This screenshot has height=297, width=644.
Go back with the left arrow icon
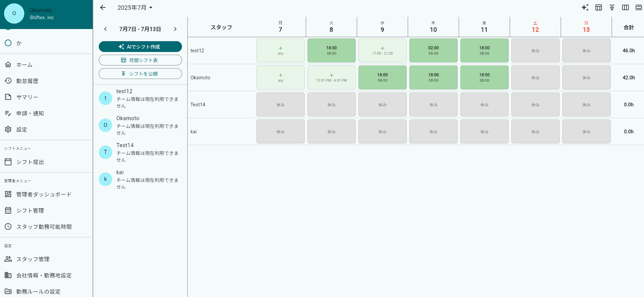coord(103,7)
